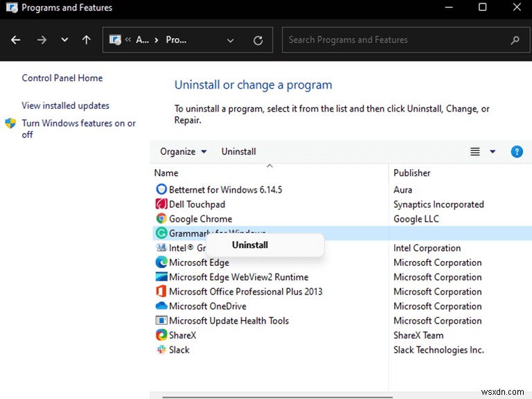This screenshot has width=532, height=399.
Task: Open recent locations dropdown chevron
Action: [64, 40]
